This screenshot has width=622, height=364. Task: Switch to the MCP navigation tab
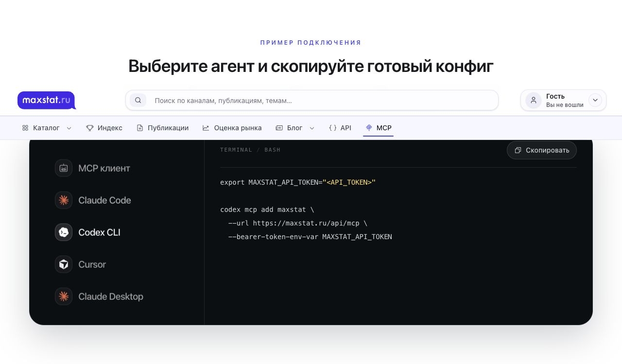379,128
